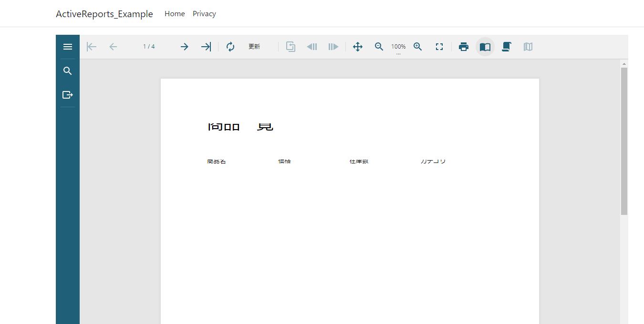Click the カテゴリ column header text
Screen dimensions: 644x324
[433, 162]
